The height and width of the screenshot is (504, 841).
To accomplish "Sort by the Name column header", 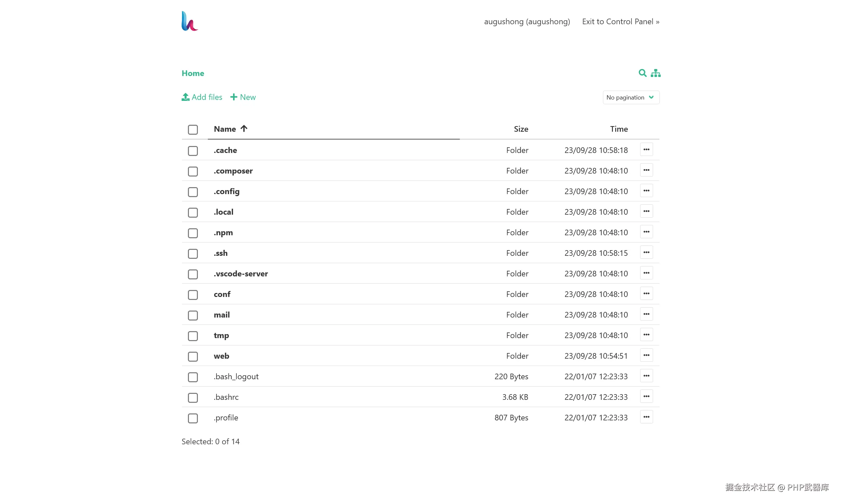I will [x=225, y=129].
